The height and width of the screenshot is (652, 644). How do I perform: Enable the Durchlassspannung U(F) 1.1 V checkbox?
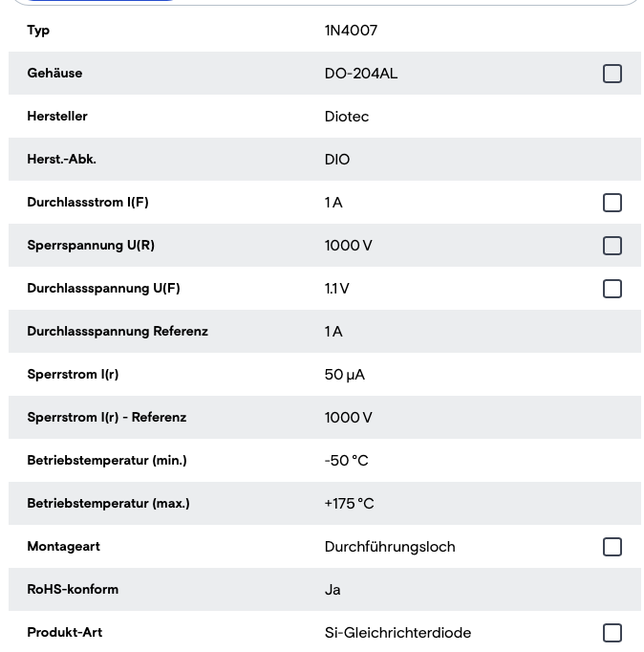pos(612,289)
